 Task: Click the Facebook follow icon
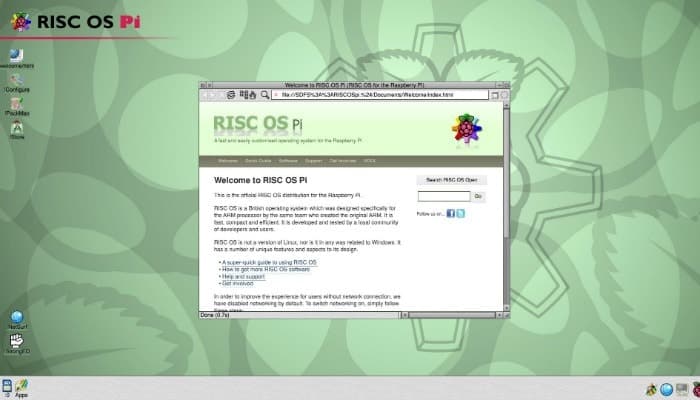tap(450, 213)
